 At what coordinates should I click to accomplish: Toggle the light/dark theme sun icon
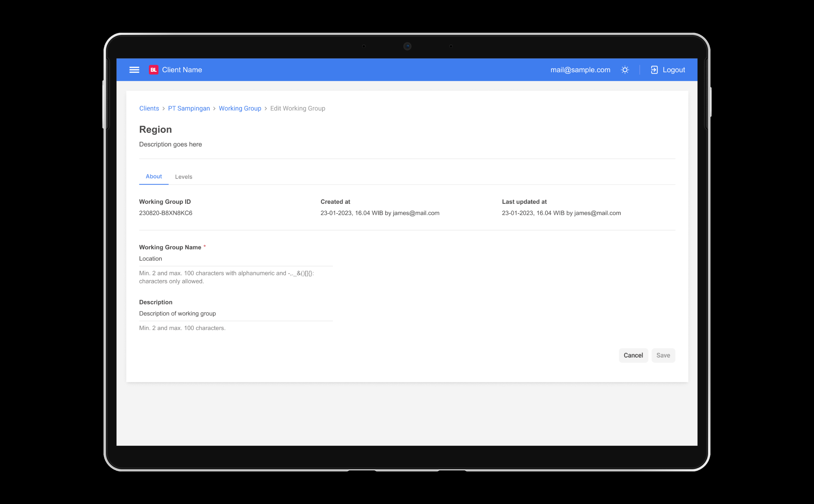tap(625, 70)
